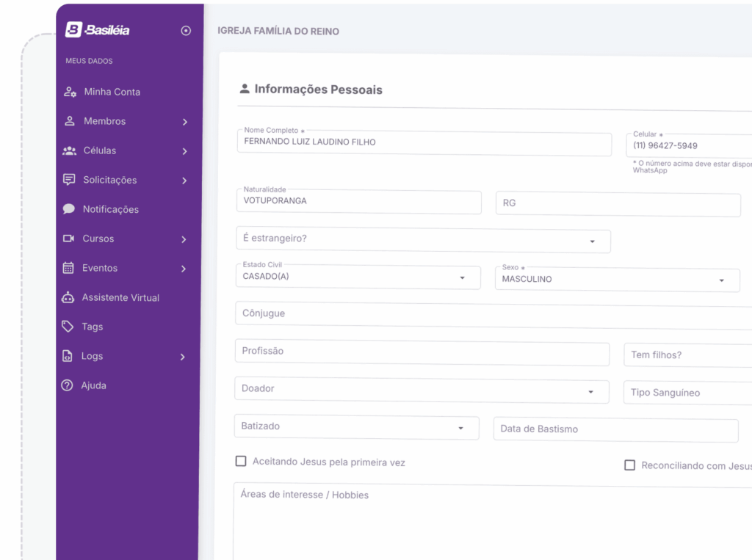Select the Tags label icon
The image size is (752, 560).
[x=68, y=327]
